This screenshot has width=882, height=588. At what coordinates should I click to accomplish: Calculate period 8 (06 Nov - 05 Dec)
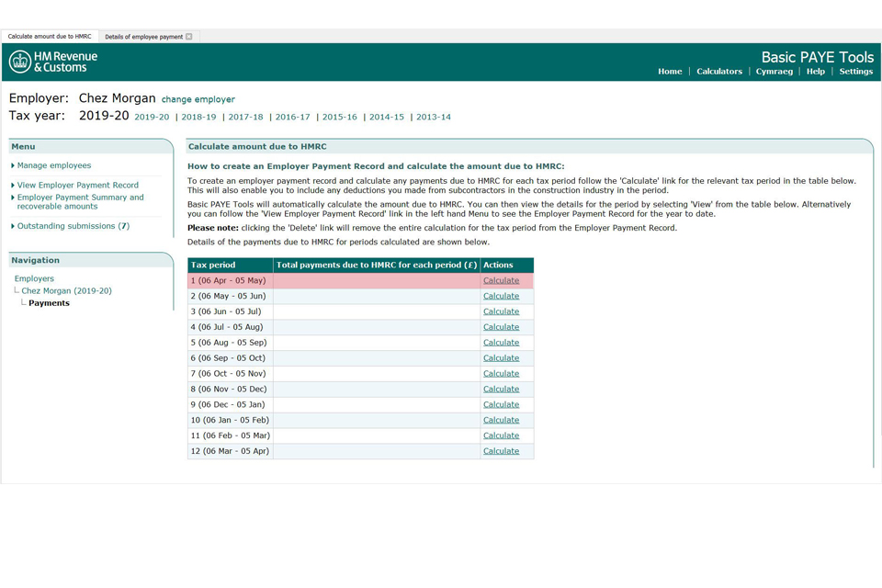point(502,390)
